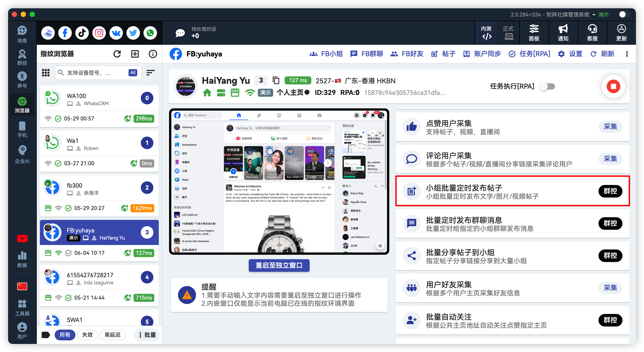The image size is (644, 352).
Task: Toggle the 任务执行[RPA] switch
Action: [x=547, y=86]
